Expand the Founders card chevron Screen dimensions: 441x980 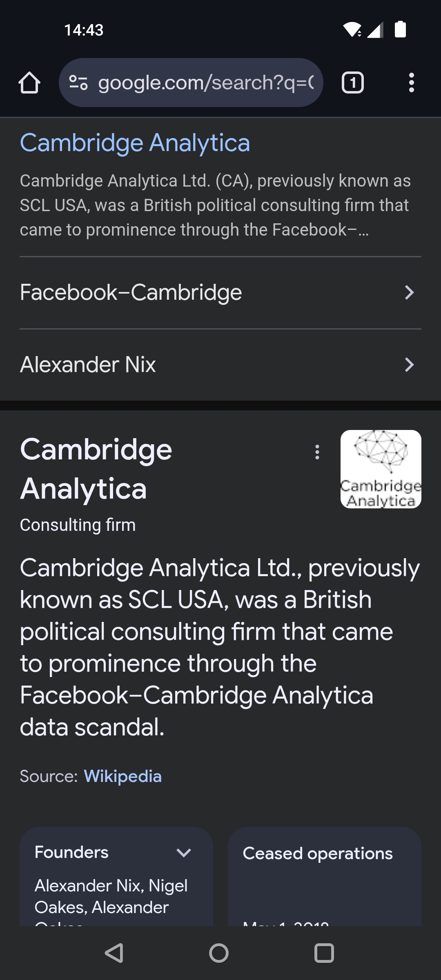click(x=184, y=853)
